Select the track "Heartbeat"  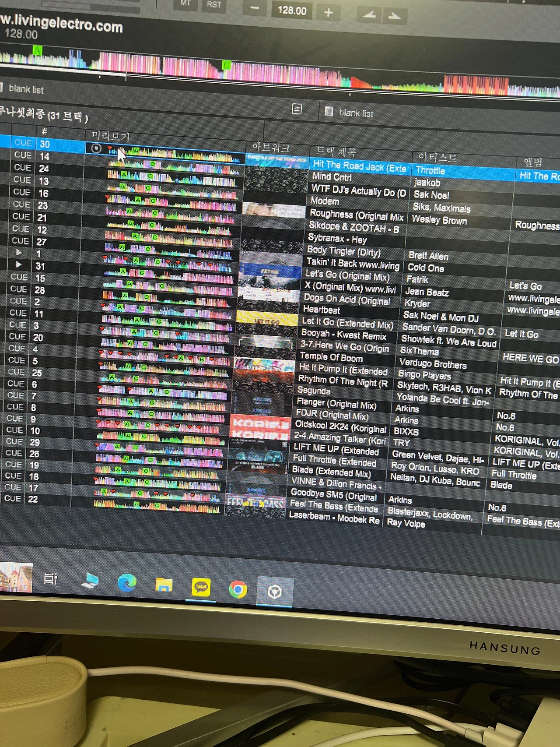pyautogui.click(x=321, y=310)
